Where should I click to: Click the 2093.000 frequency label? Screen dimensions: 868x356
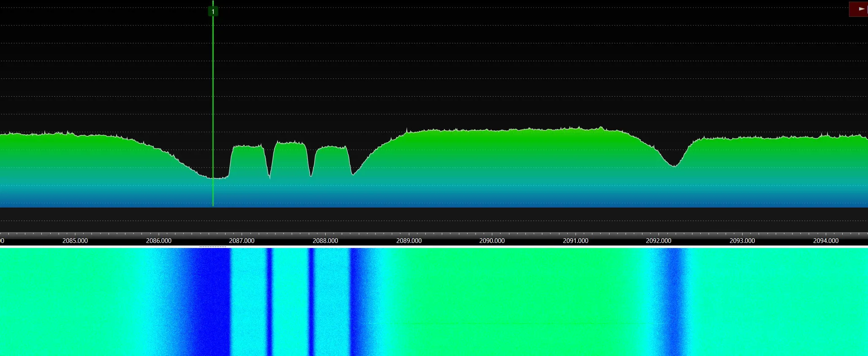742,241
